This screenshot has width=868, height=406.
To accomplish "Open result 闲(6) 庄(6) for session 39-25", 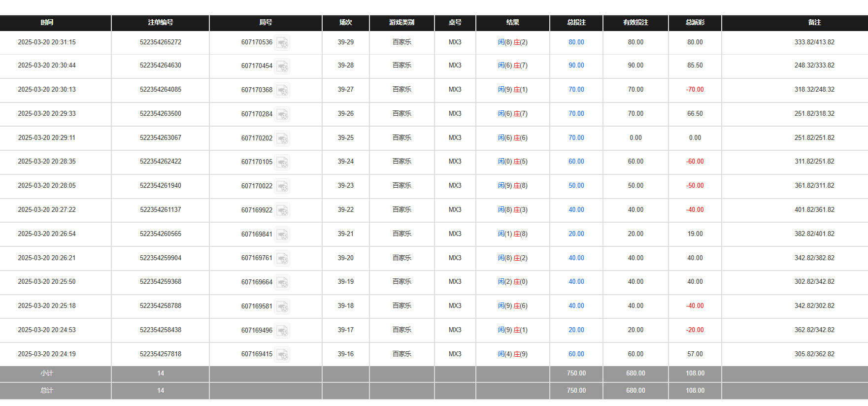I will point(512,138).
